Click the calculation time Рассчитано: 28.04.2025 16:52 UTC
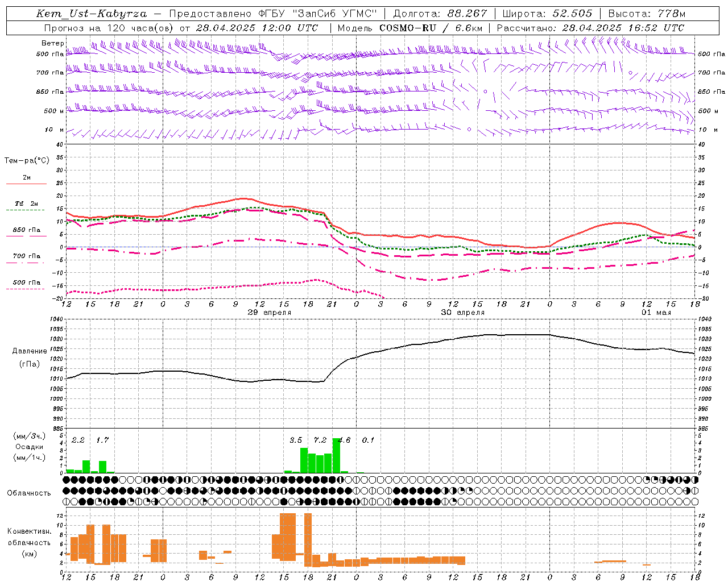This screenshot has height=582, width=728. click(590, 28)
